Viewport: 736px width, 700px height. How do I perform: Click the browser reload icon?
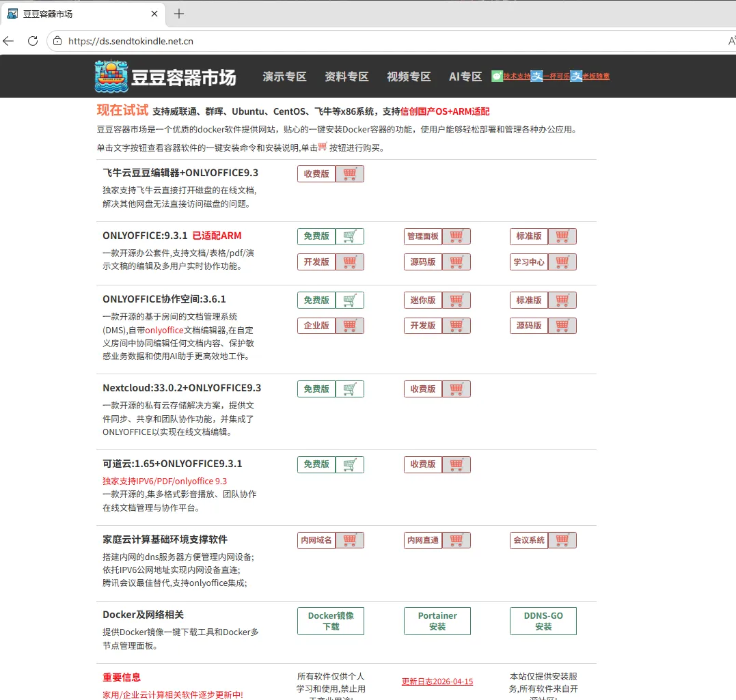pos(32,41)
